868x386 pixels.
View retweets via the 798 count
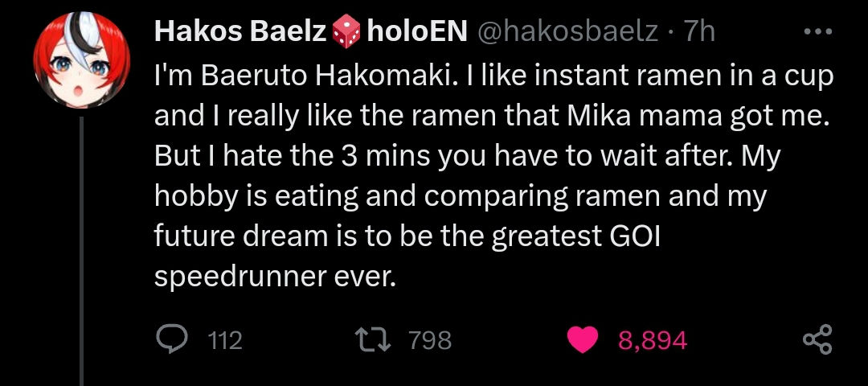click(430, 341)
